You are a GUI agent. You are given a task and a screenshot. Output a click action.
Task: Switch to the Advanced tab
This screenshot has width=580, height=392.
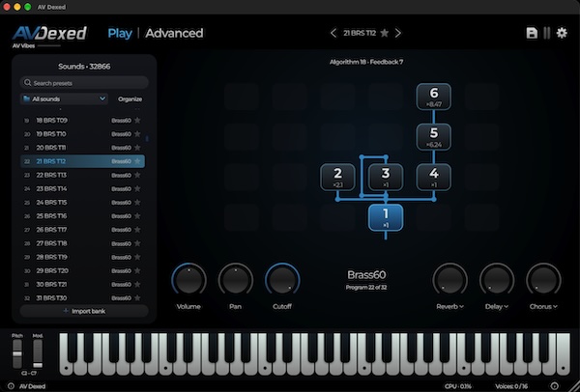click(174, 33)
